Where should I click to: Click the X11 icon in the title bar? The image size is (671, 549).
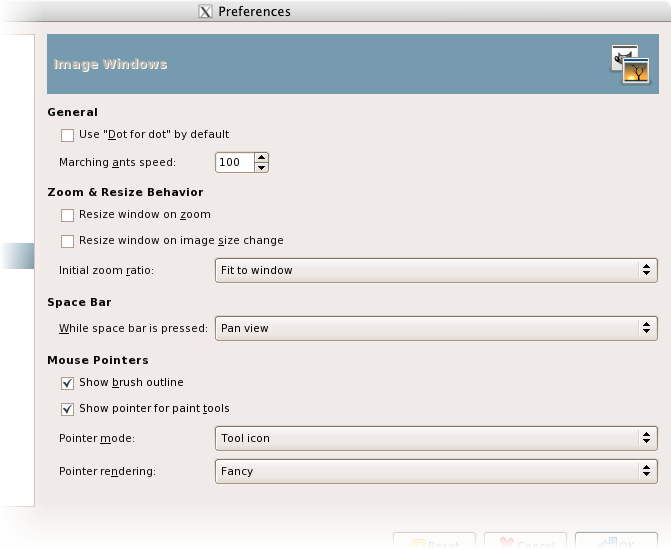(205, 12)
